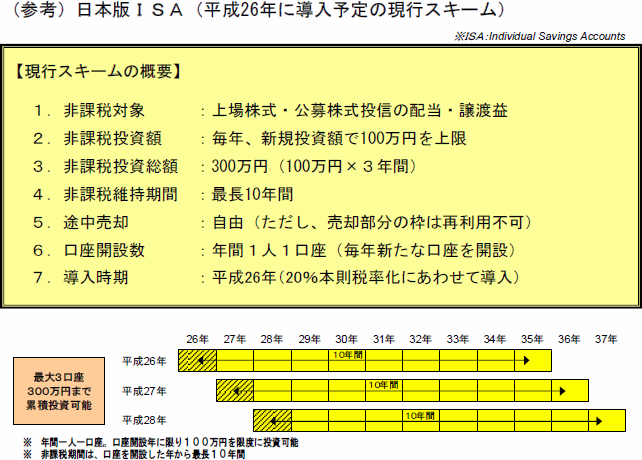Click the text 上場株式・公募株式投信の配当・譲渡益

pyautogui.click(x=360, y=111)
